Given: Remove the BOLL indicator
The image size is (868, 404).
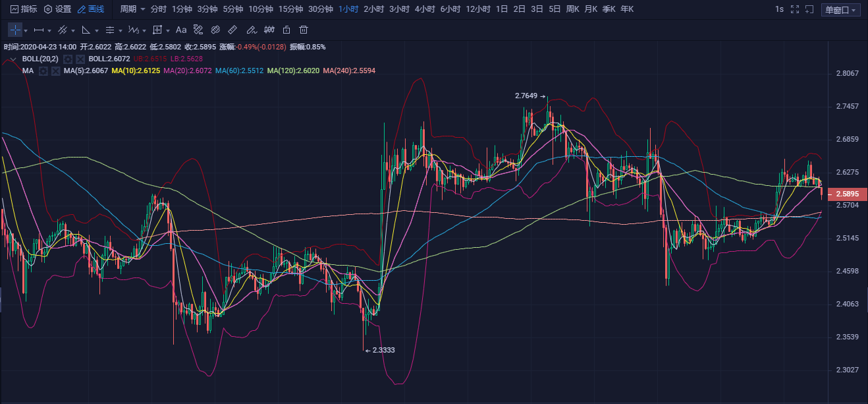Looking at the screenshot, I should pos(80,59).
